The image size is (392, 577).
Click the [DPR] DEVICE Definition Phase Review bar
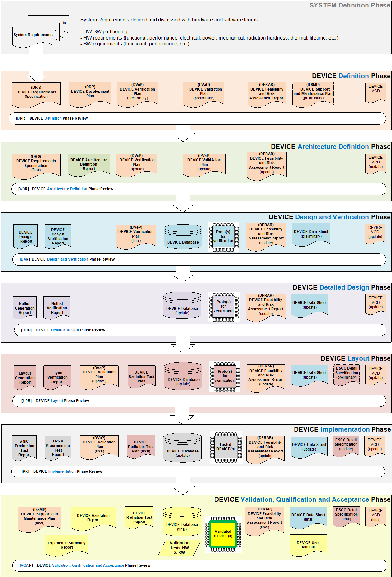[x=197, y=118]
